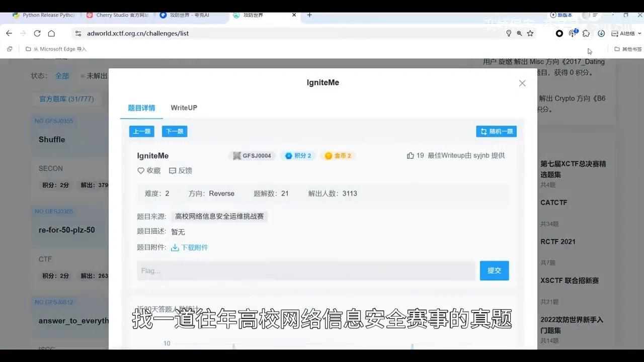
Task: Like the challenge with the thumbs-up icon
Action: [410, 155]
